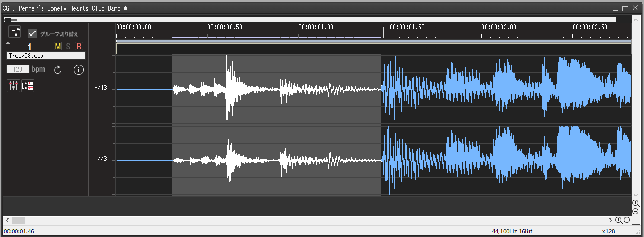
Task: Click the track number 1 label
Action: (29, 47)
